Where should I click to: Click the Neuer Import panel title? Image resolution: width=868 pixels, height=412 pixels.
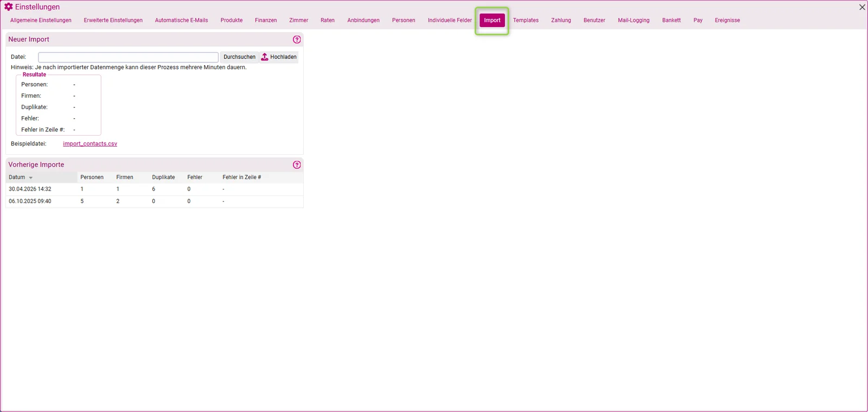coord(29,40)
